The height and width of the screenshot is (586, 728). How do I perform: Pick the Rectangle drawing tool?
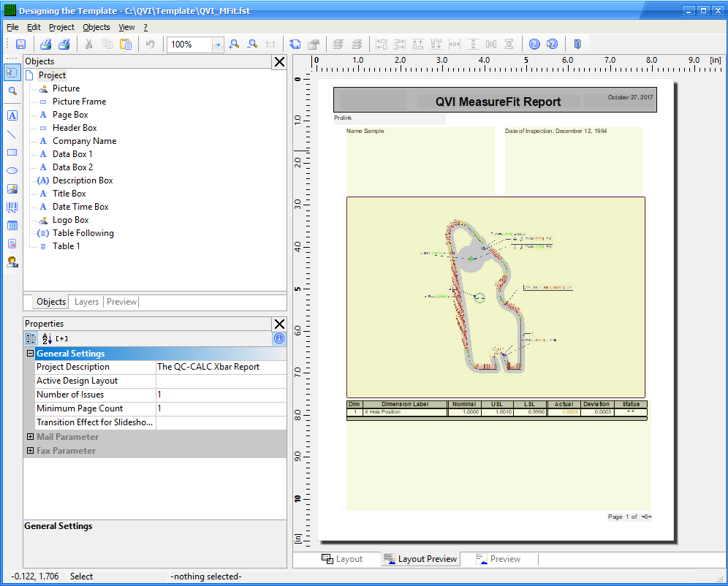(12, 153)
